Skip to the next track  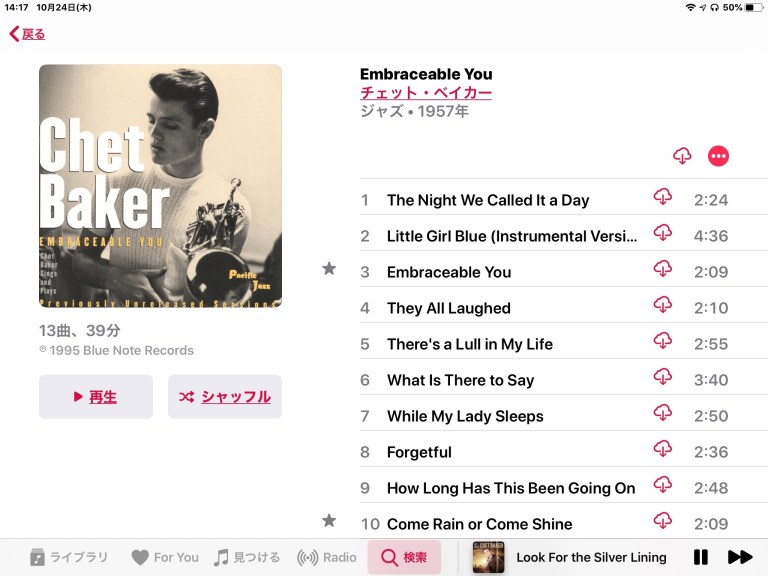tap(740, 557)
